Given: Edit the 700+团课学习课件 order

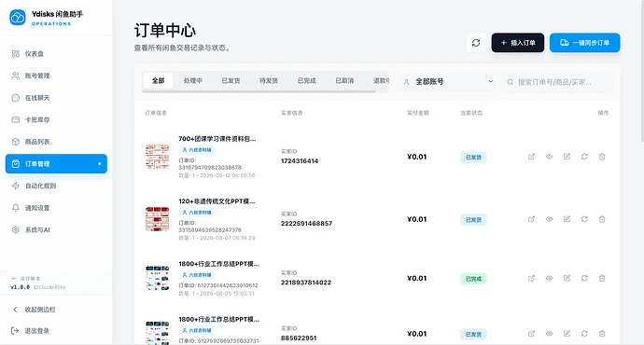Looking at the screenshot, I should [567, 157].
